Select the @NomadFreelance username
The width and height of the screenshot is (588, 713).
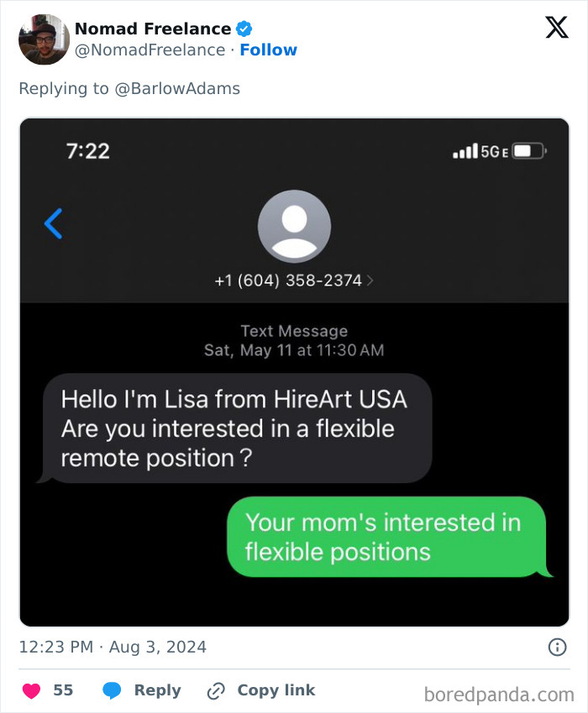pos(150,50)
